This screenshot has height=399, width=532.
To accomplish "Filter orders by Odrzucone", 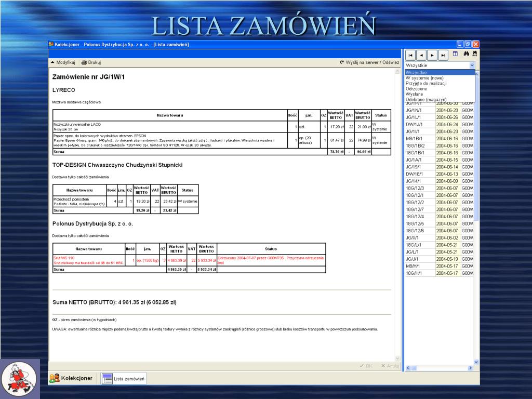I will pos(440,88).
